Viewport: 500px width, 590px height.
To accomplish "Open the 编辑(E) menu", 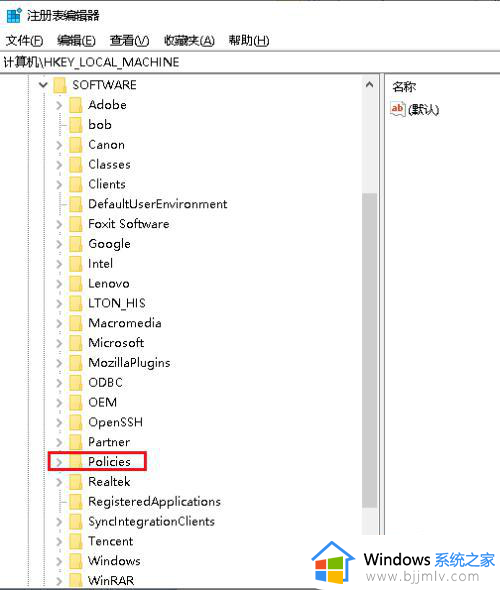I will point(76,41).
